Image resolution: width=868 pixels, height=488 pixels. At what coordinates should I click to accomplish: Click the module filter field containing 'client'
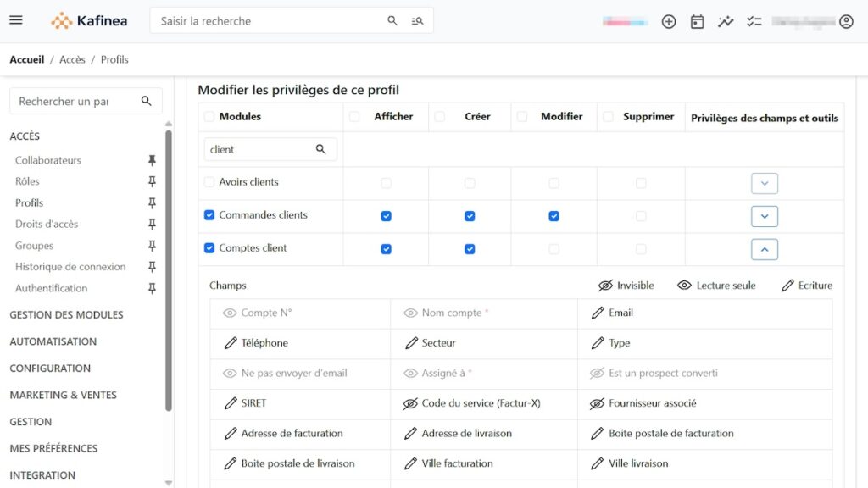click(x=259, y=149)
